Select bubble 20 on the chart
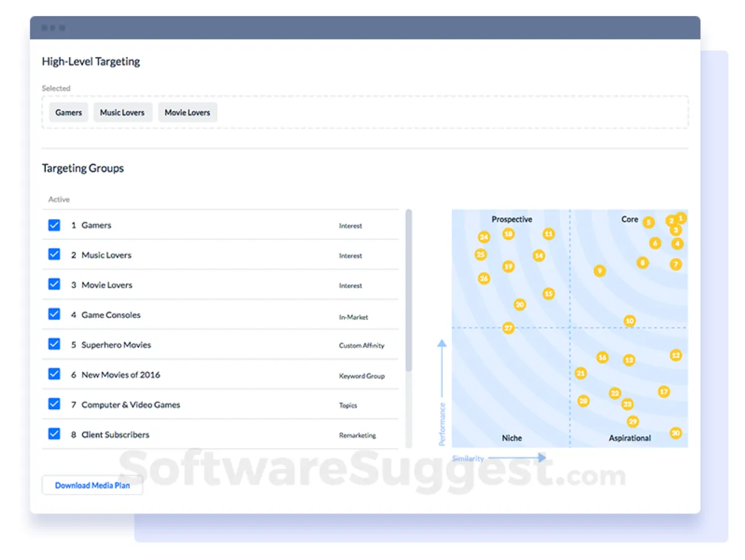The height and width of the screenshot is (560, 745). coord(520,305)
